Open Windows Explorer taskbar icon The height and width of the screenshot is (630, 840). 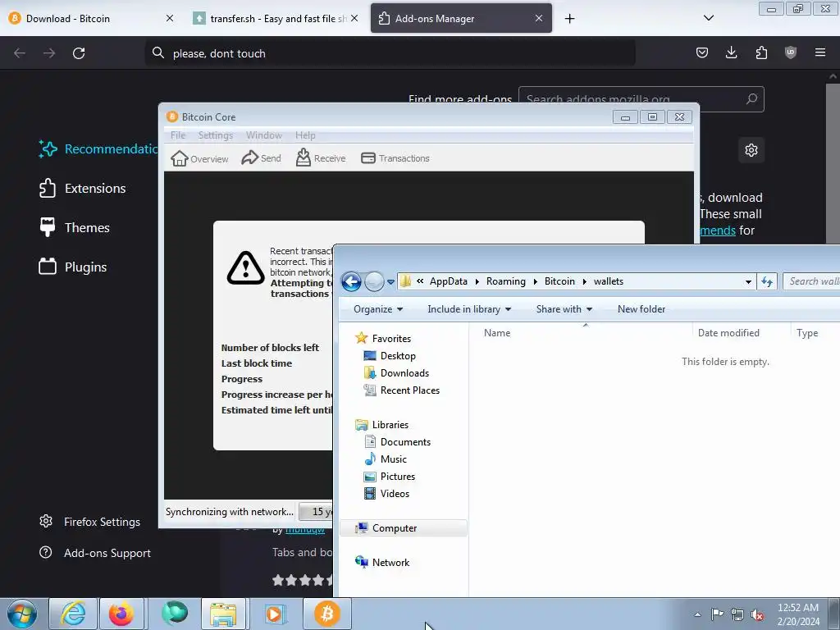click(223, 614)
